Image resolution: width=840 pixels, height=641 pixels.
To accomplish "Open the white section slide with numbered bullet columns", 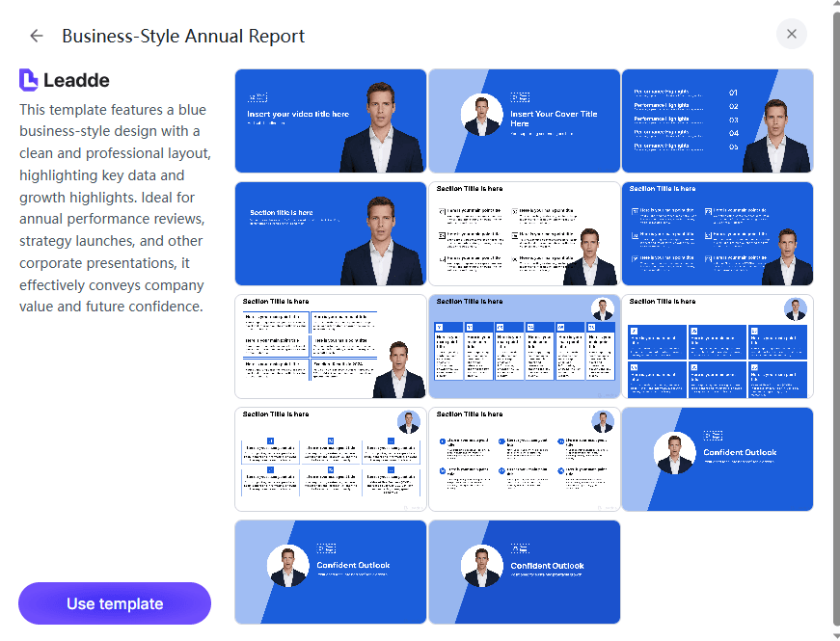I will pos(524,233).
